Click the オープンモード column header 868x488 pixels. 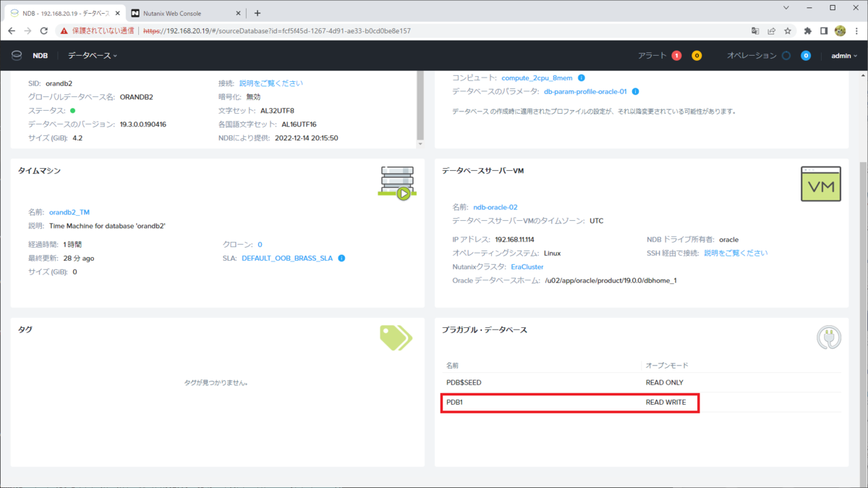(x=667, y=366)
